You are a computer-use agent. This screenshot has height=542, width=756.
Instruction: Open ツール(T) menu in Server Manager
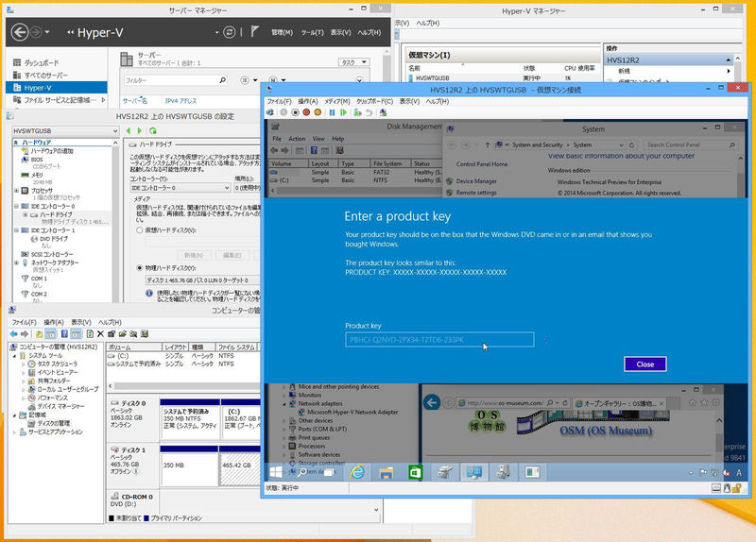[x=313, y=32]
